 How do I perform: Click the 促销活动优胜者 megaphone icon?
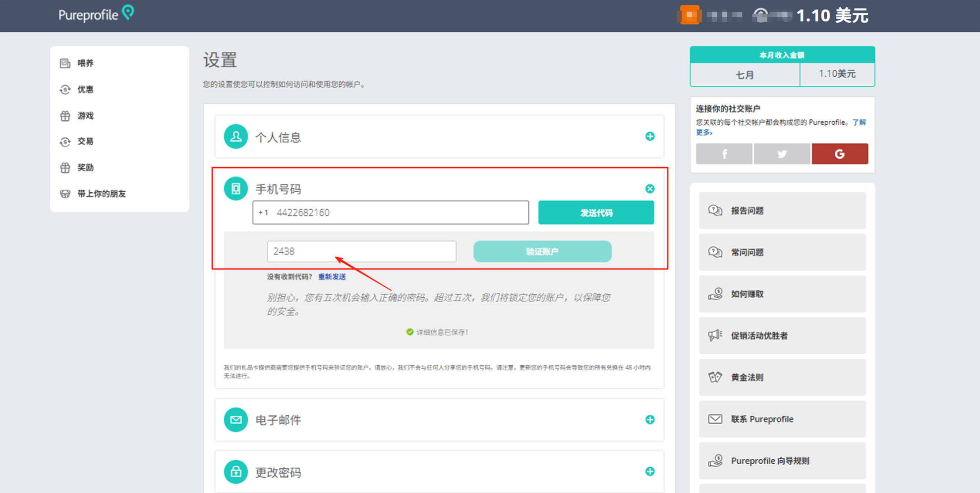tap(715, 335)
